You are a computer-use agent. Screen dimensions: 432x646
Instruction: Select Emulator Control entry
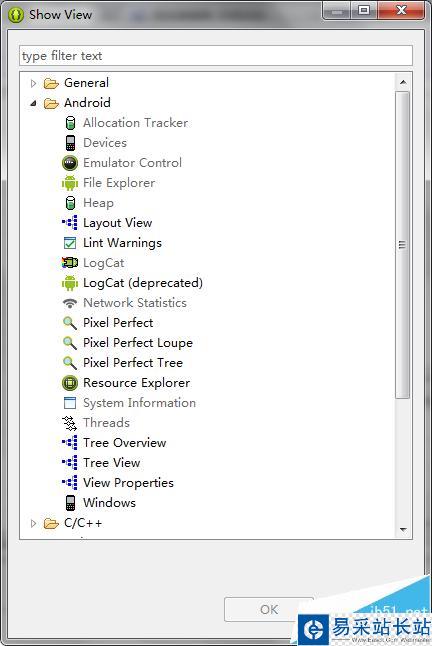132,163
